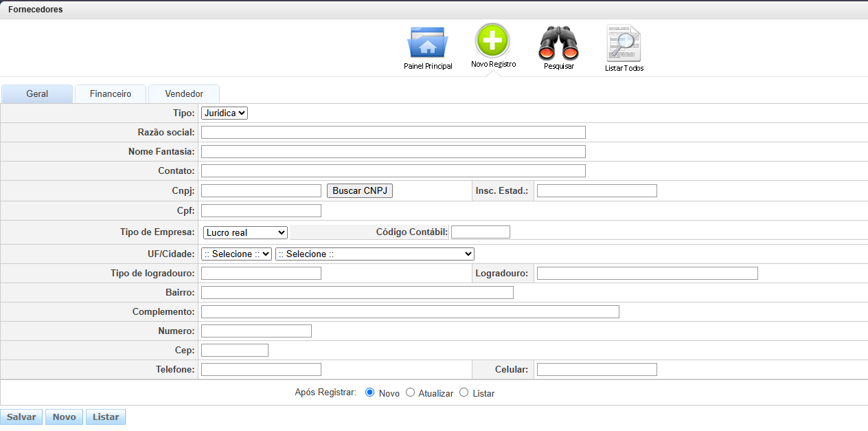
Task: Focus the Razão social text field
Action: (393, 132)
